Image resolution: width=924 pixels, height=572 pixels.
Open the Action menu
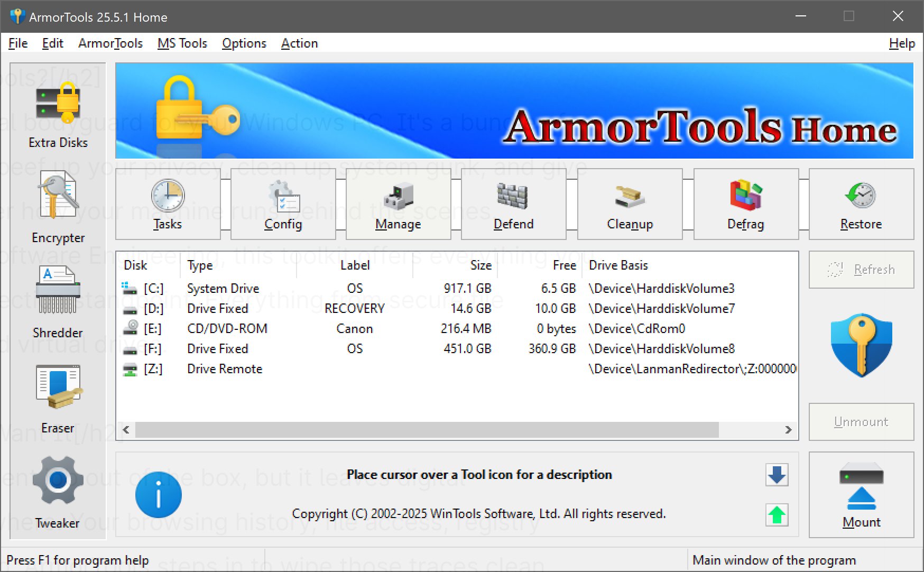(x=299, y=43)
